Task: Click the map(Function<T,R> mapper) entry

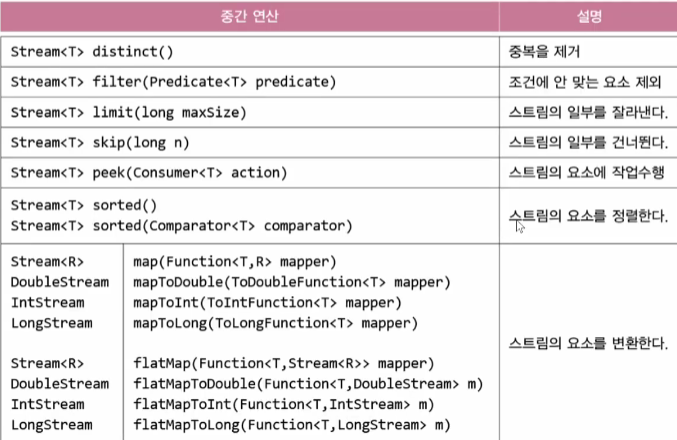Action: pyautogui.click(x=234, y=262)
